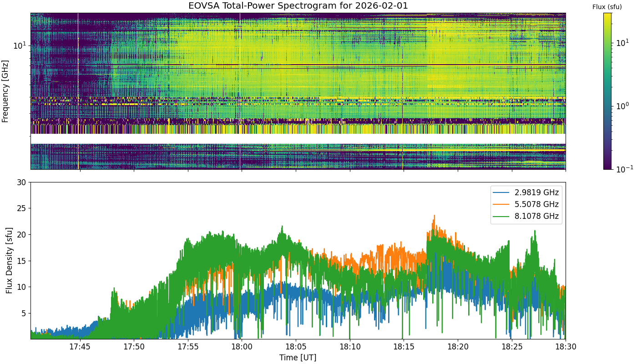The height and width of the screenshot is (364, 637).
Task: Click the 18:15 time axis tick
Action: 403,347
